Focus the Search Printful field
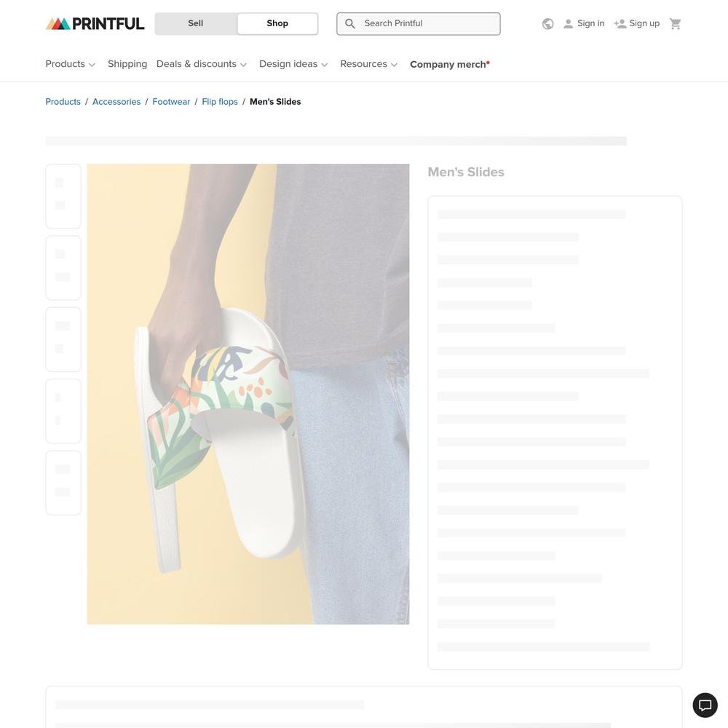728x728 pixels. coord(419,24)
